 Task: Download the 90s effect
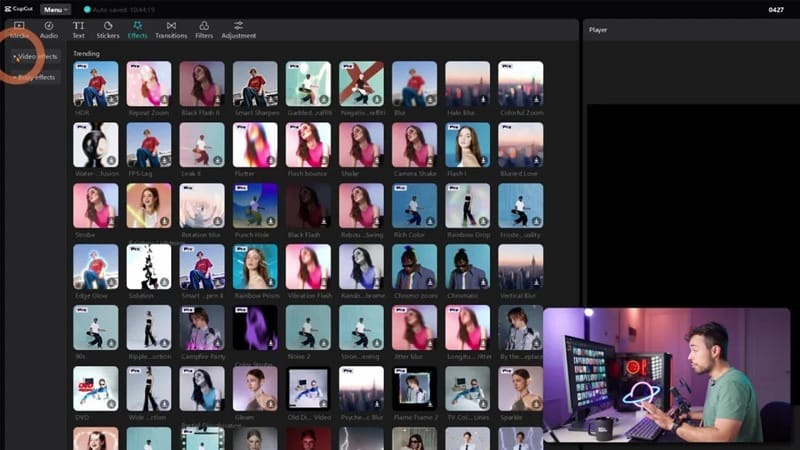[111, 343]
